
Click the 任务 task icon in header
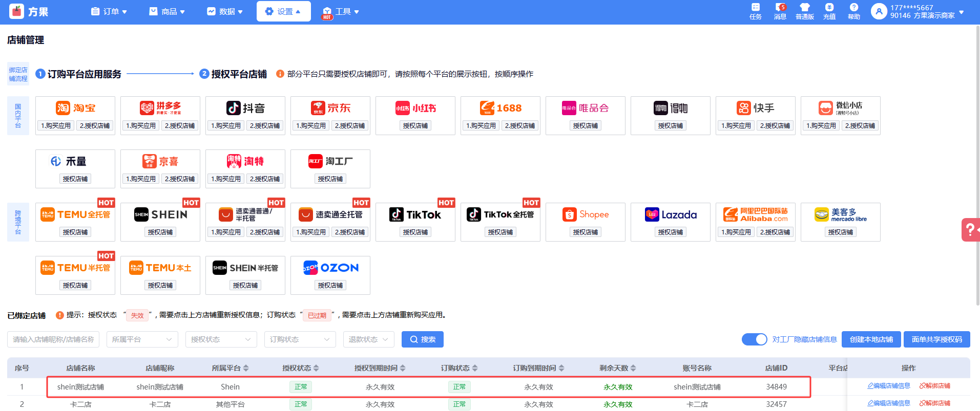tap(755, 11)
